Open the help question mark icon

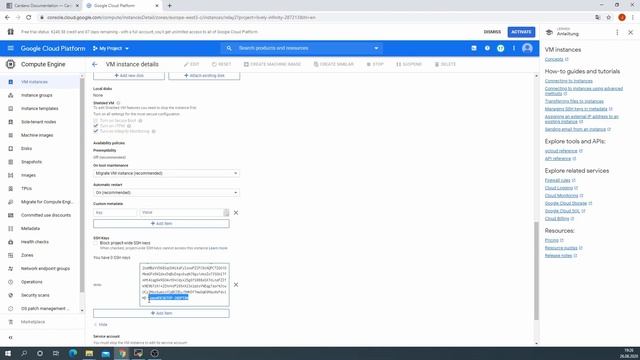(487, 48)
